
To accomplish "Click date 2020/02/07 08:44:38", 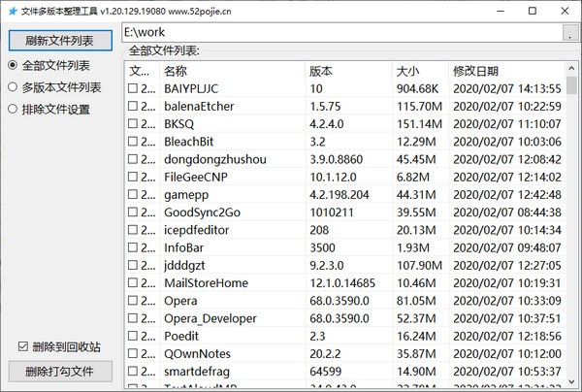I will pos(507,212).
